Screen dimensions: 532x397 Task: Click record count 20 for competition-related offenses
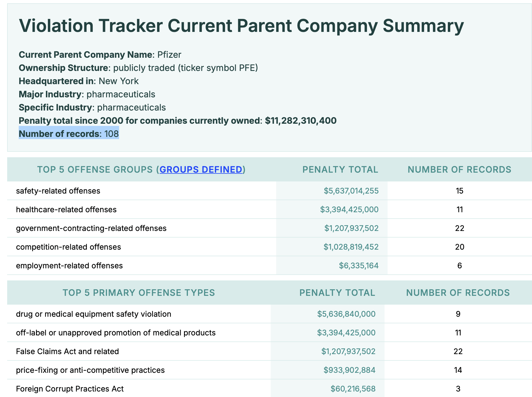(460, 247)
